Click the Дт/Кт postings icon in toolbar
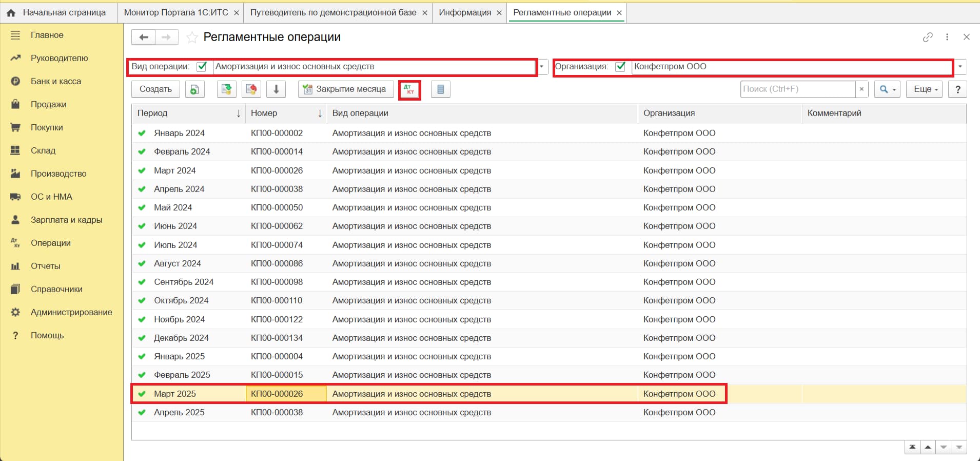Screen dimensions: 980x461 (x=409, y=89)
